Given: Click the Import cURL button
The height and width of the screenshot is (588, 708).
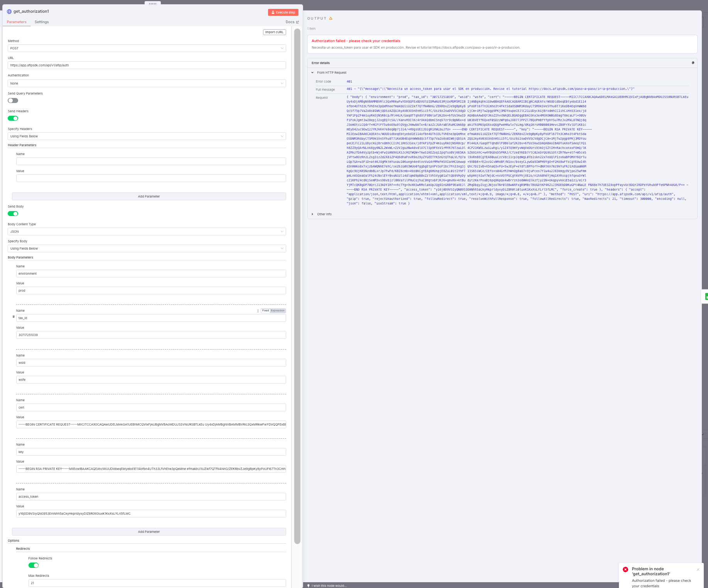Looking at the screenshot, I should pos(274,32).
